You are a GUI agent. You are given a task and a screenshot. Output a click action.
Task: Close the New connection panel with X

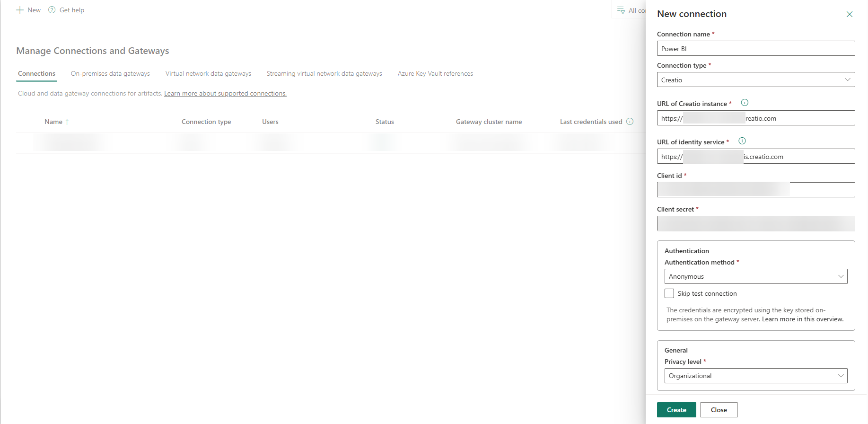pos(850,14)
